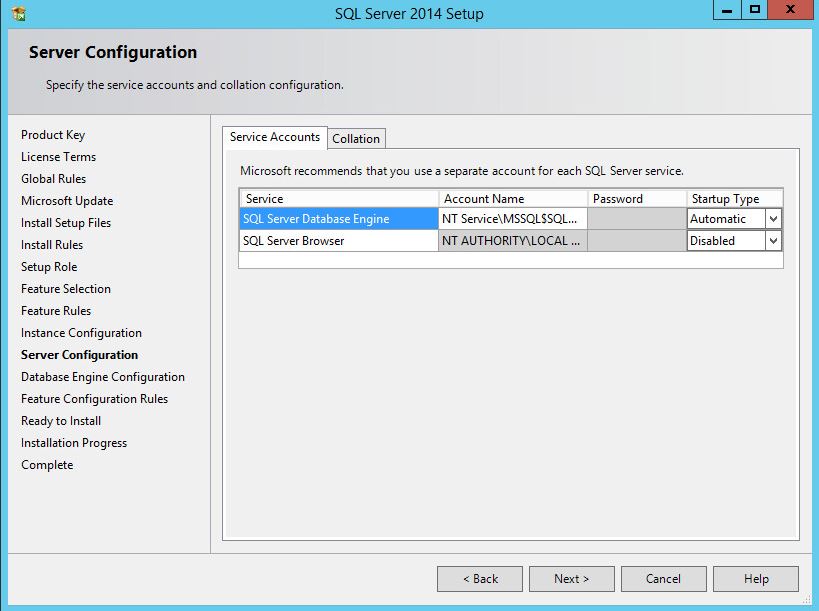Viewport: 819px width, 611px height.
Task: Click the Product Key step in sidebar
Action: click(x=53, y=135)
